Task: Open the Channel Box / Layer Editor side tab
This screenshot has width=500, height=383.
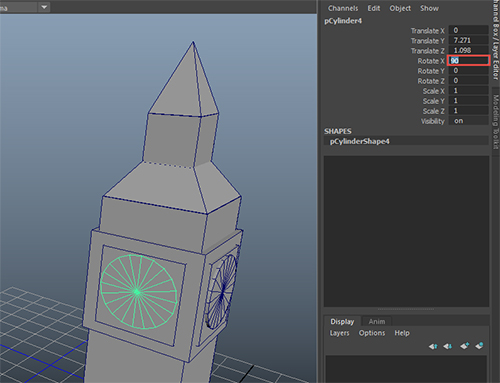Action: click(x=496, y=40)
